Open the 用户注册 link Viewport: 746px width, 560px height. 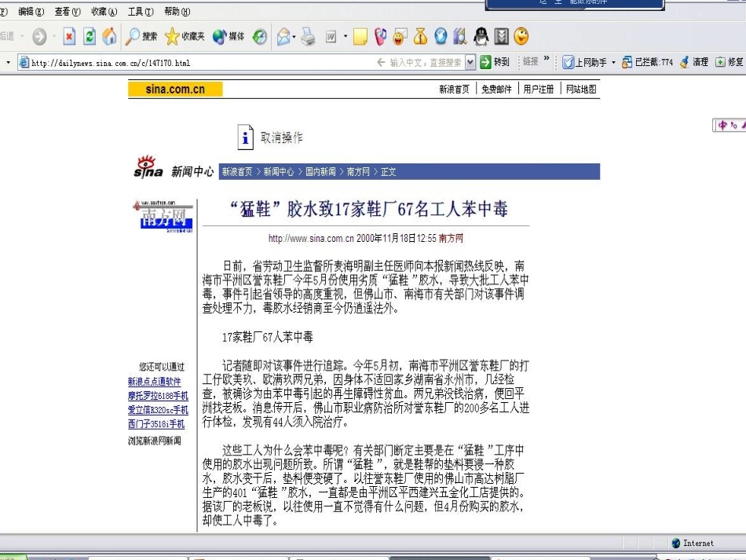pyautogui.click(x=538, y=89)
